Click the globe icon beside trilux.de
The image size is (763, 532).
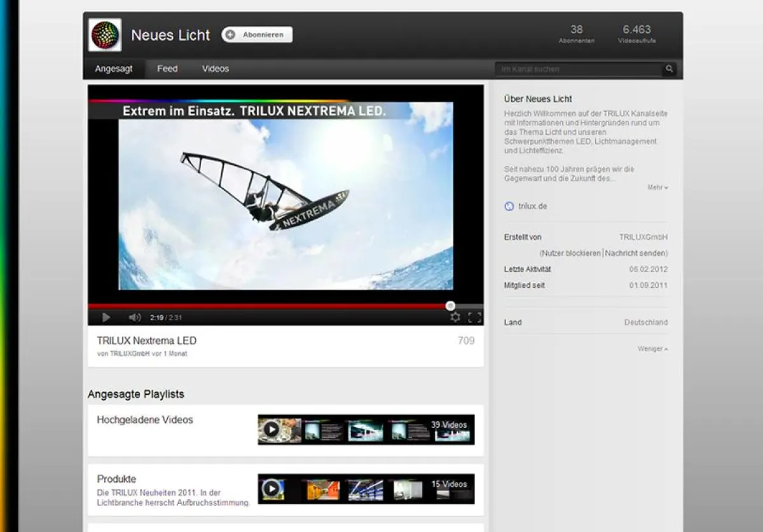[508, 206]
